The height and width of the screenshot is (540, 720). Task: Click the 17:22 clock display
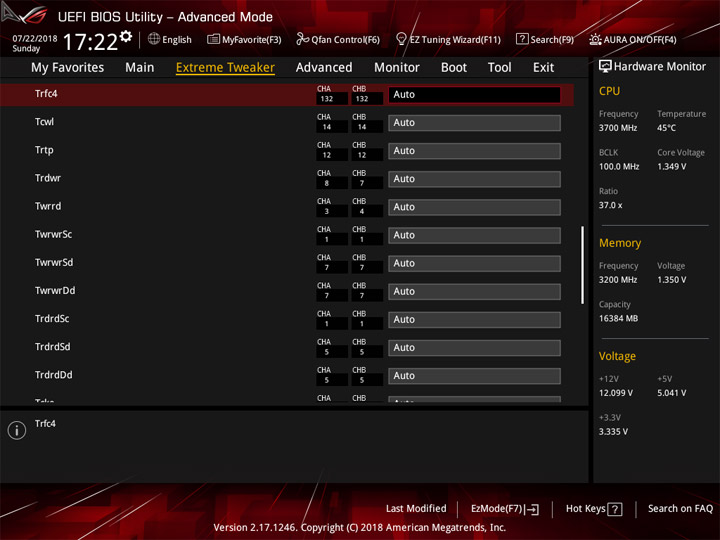point(90,42)
